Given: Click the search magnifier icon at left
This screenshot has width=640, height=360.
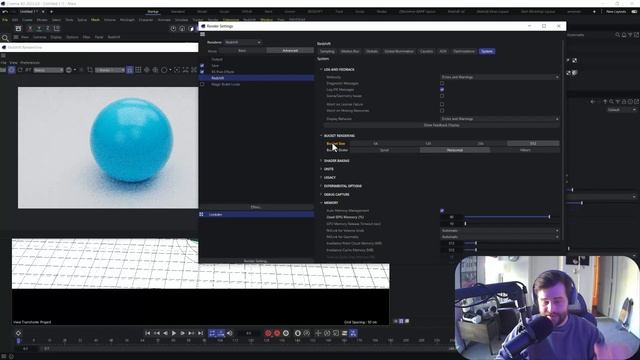Looking at the screenshot, I should (5, 38).
